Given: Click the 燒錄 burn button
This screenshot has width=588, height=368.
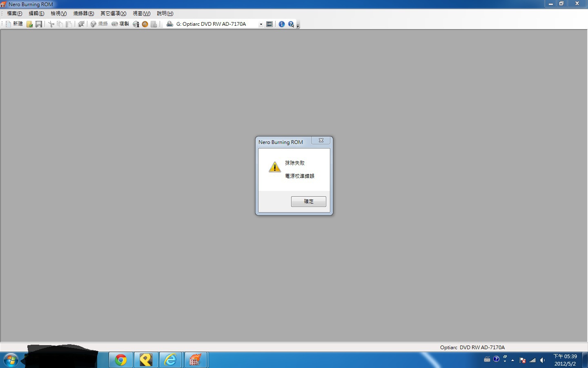Looking at the screenshot, I should (99, 24).
